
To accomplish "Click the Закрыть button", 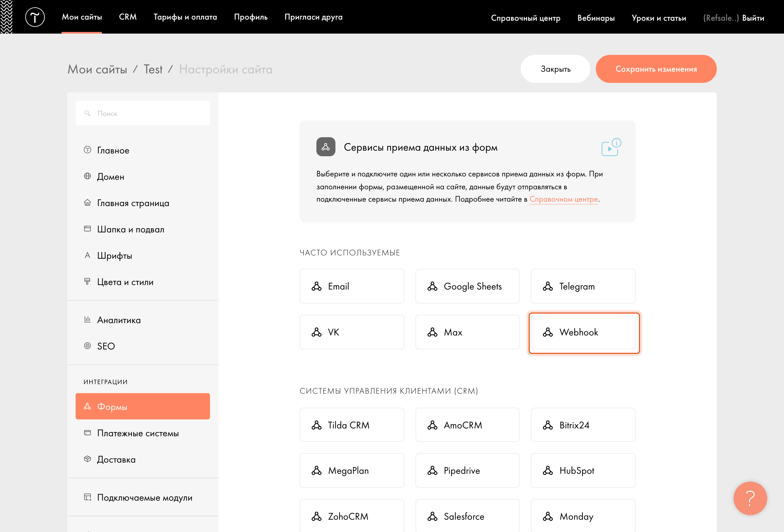I will pos(555,69).
